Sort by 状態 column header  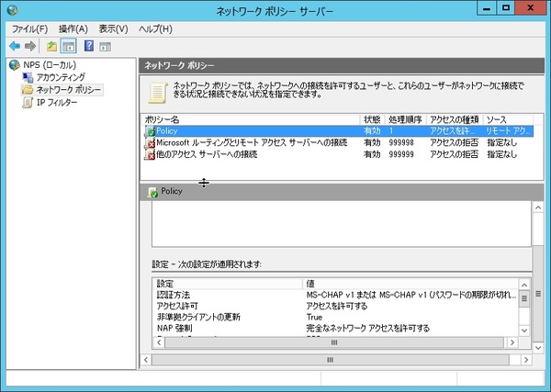click(373, 119)
